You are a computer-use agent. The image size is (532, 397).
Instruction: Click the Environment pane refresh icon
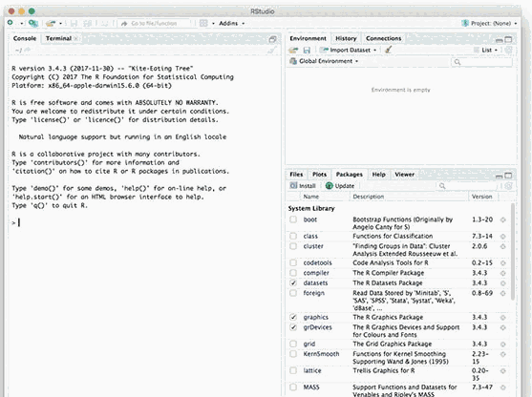tap(508, 51)
